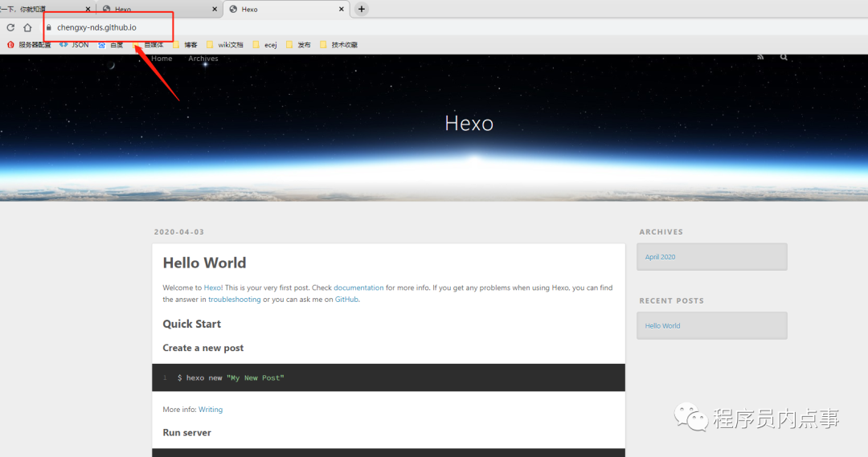Follow the troubleshooting link
The height and width of the screenshot is (457, 868).
(234, 300)
